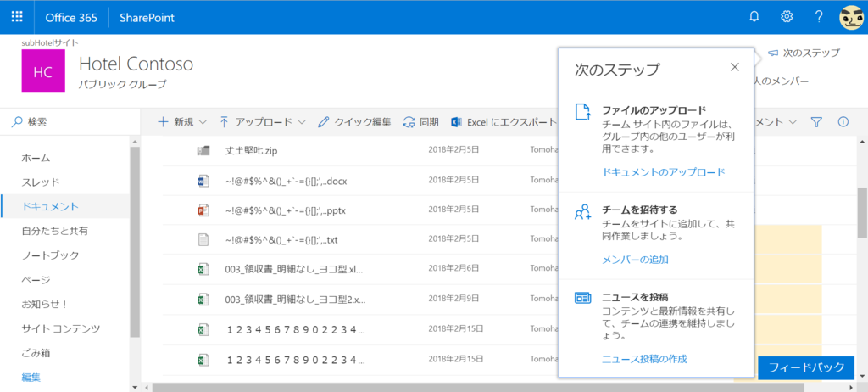Click the 同期 sync button
Viewport: 868px width, 392px height.
tap(420, 122)
